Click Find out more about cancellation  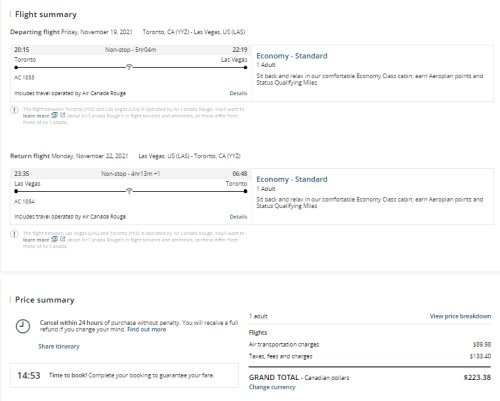(x=147, y=329)
